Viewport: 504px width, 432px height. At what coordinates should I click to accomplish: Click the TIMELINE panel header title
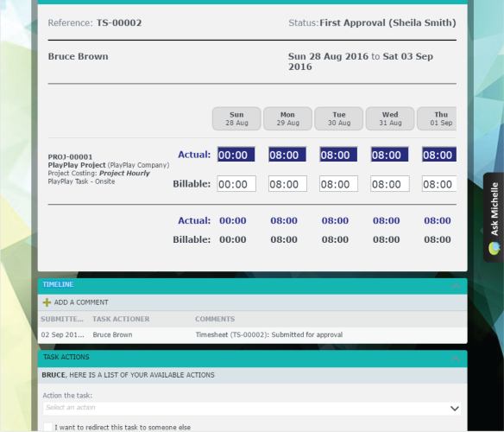(58, 284)
